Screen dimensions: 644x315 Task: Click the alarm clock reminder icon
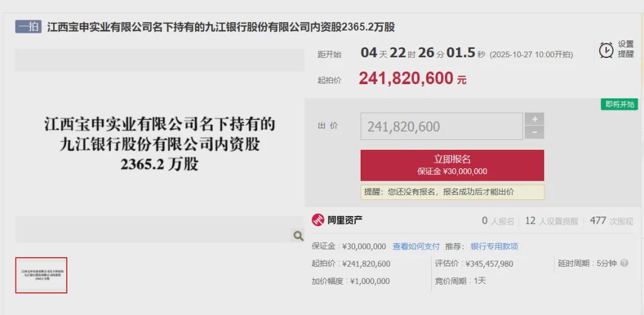pos(606,50)
